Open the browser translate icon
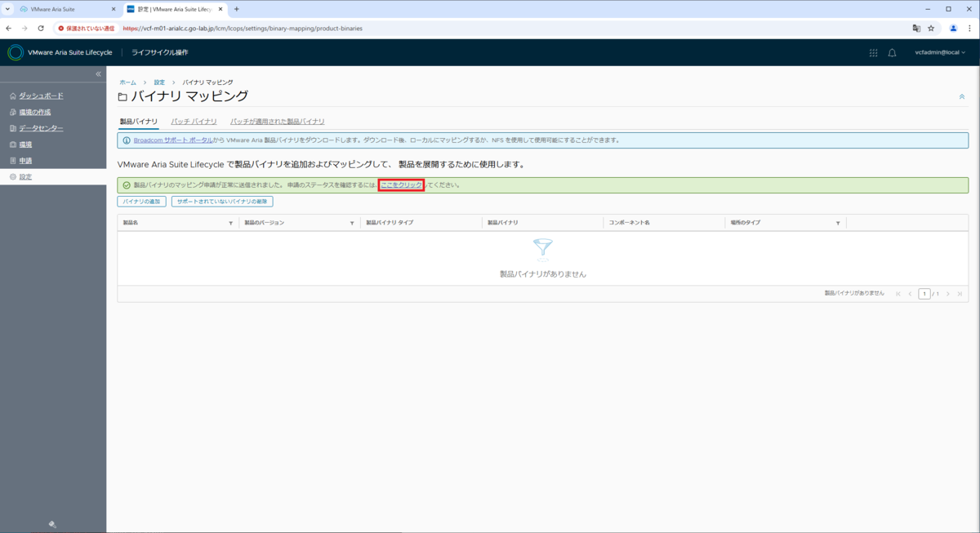980x533 pixels. coord(916,29)
